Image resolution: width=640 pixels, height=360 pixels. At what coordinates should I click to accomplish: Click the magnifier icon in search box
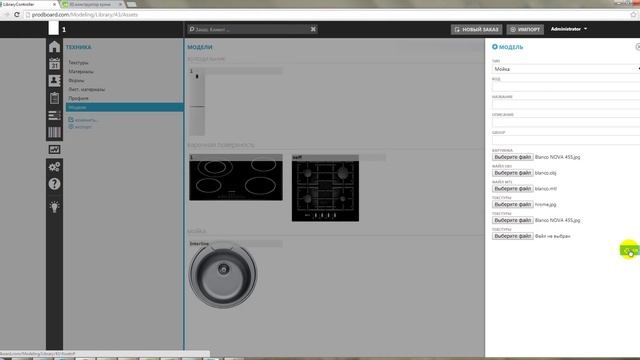(191, 29)
